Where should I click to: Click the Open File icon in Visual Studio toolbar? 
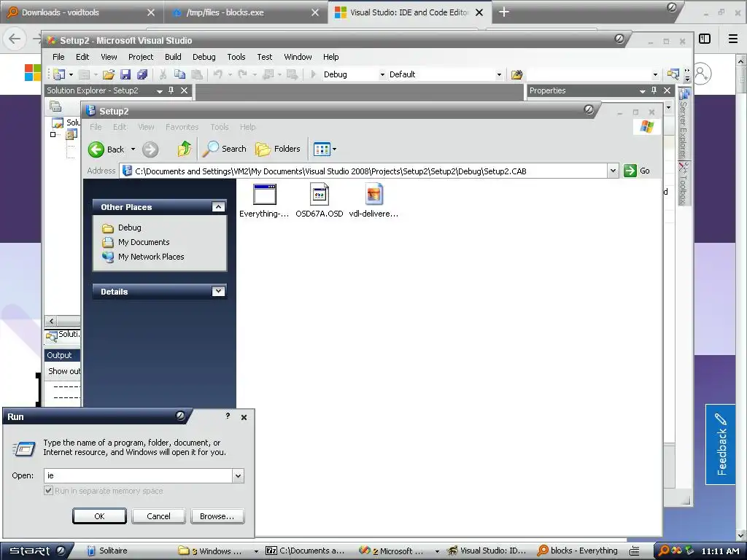(109, 74)
